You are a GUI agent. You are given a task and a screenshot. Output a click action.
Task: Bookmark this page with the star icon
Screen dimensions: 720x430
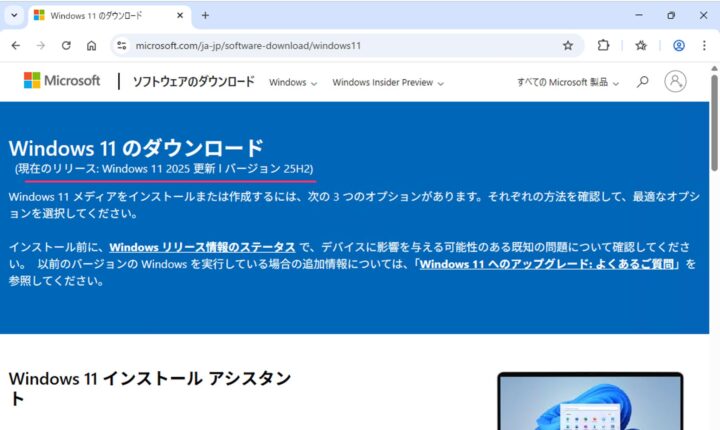click(x=568, y=46)
